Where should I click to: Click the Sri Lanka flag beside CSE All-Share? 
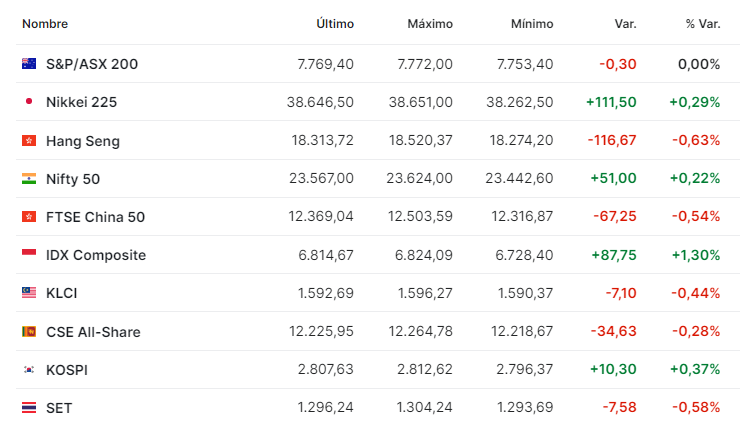(29, 331)
